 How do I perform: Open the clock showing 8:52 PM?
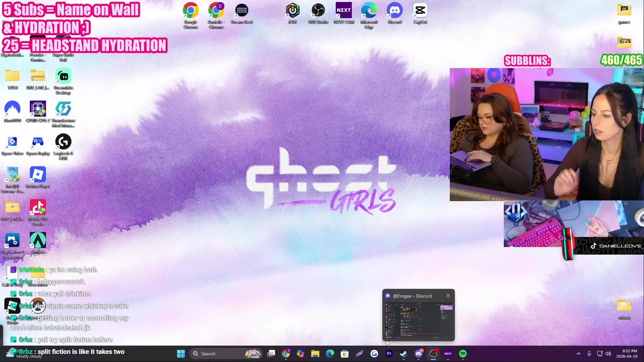tap(627, 353)
